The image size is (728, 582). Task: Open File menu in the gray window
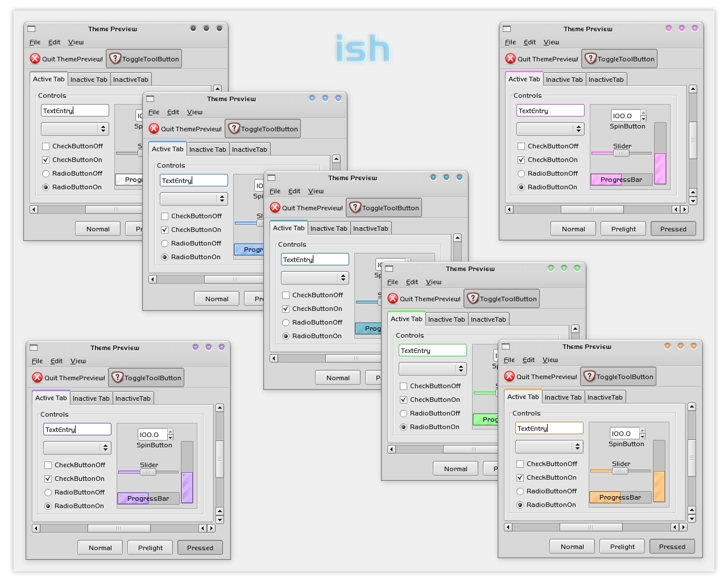point(35,42)
